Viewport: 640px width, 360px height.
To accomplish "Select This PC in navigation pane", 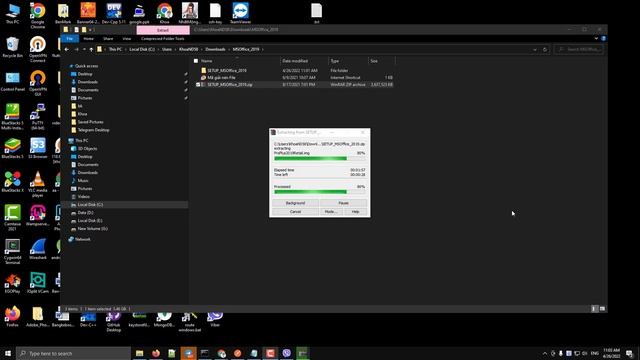I will tap(81, 140).
